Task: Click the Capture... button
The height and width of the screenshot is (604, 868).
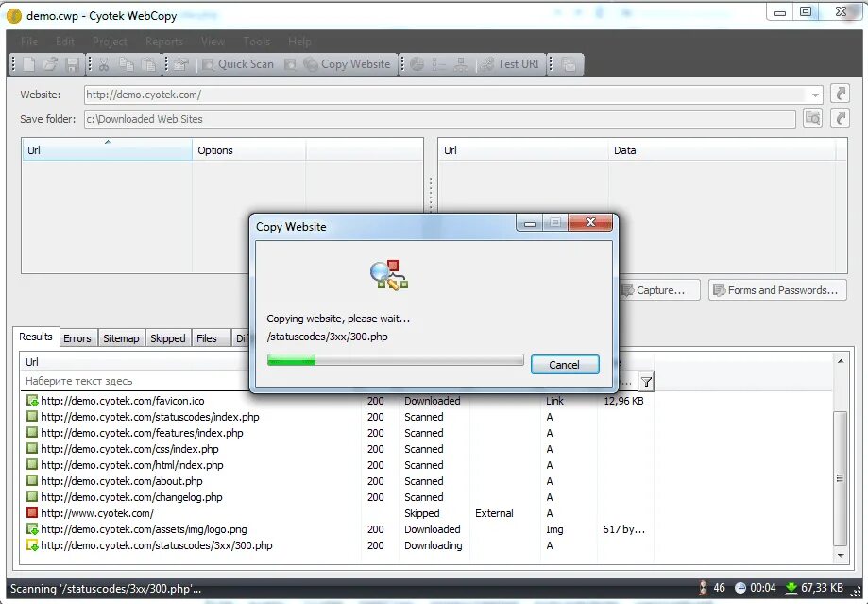Action: [x=658, y=290]
